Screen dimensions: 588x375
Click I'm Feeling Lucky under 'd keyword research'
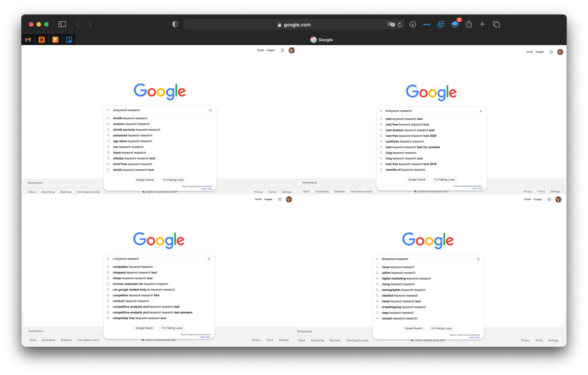click(441, 328)
